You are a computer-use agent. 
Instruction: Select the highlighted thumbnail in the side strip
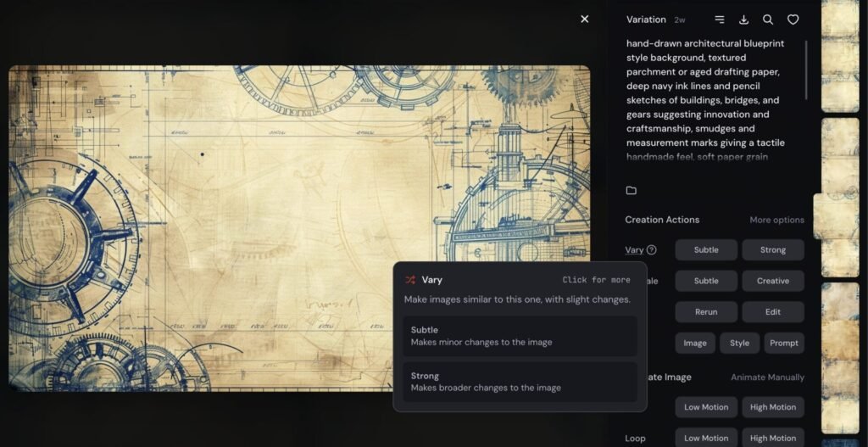836,216
